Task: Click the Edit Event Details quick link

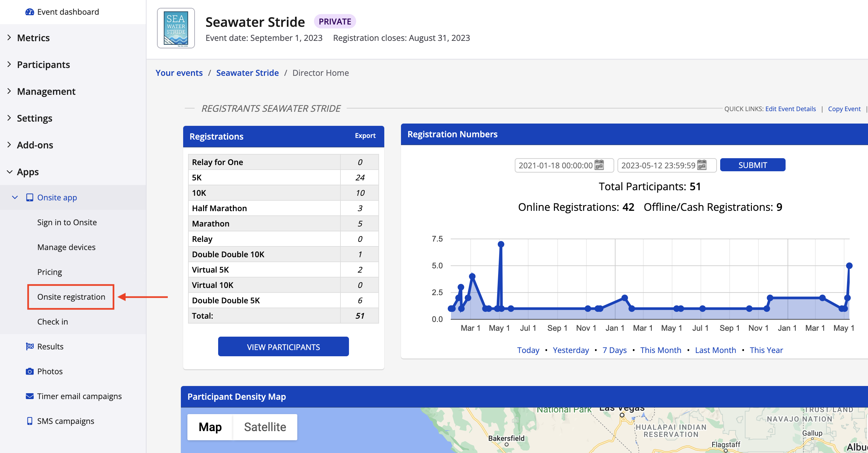Action: coord(790,109)
